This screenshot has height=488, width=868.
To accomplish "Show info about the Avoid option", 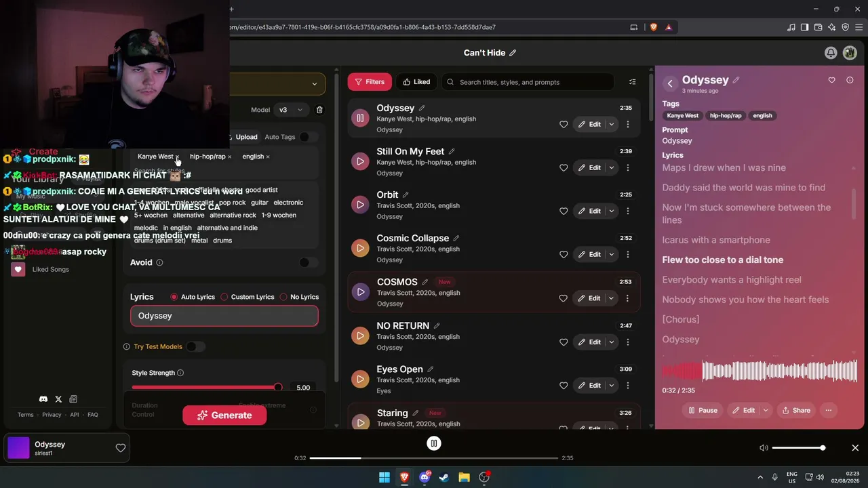I will 159,263.
